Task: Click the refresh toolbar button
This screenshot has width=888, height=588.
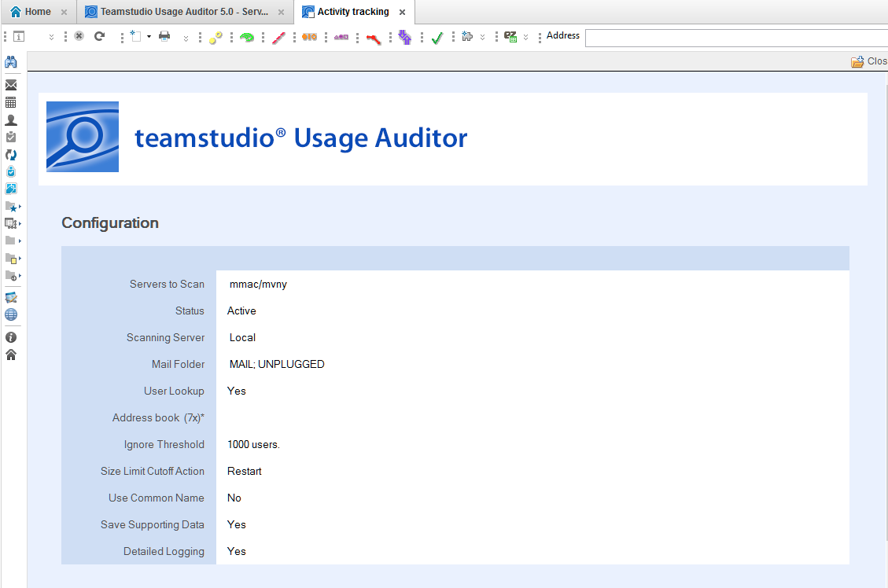Action: click(100, 36)
